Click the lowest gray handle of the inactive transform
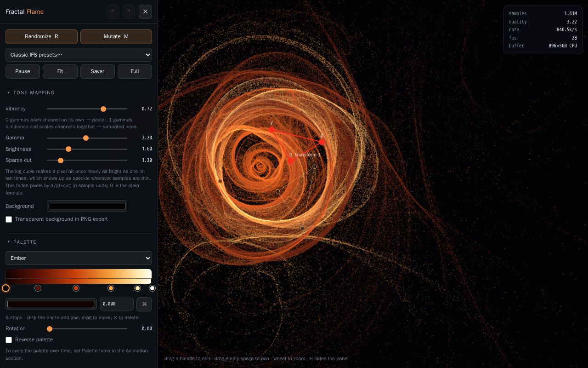Screen dimensions: 588x368 (302, 228)
